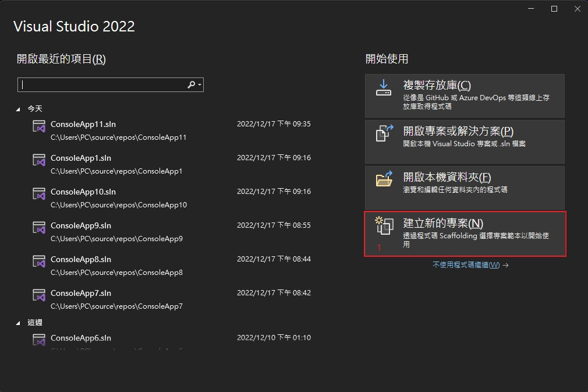Click the open project or solution icon
The image size is (588, 392).
[384, 133]
